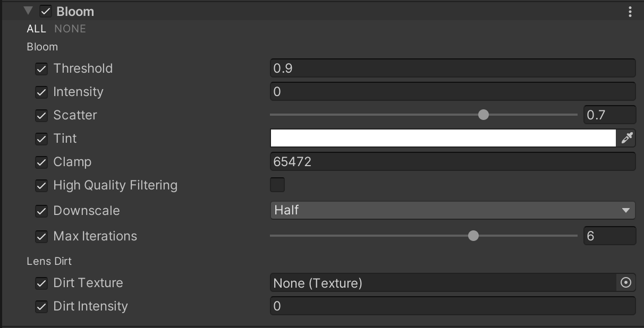Click the Scatter slider handle
The image size is (644, 328).
pyautogui.click(x=483, y=115)
